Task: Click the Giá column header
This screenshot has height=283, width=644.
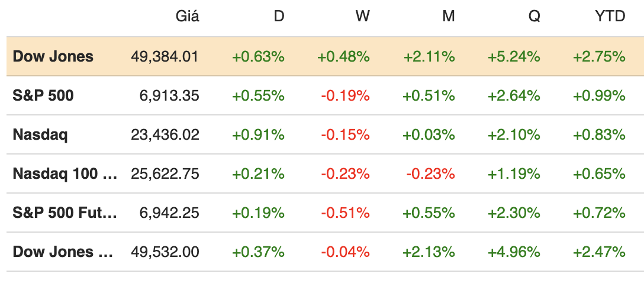Action: [188, 17]
